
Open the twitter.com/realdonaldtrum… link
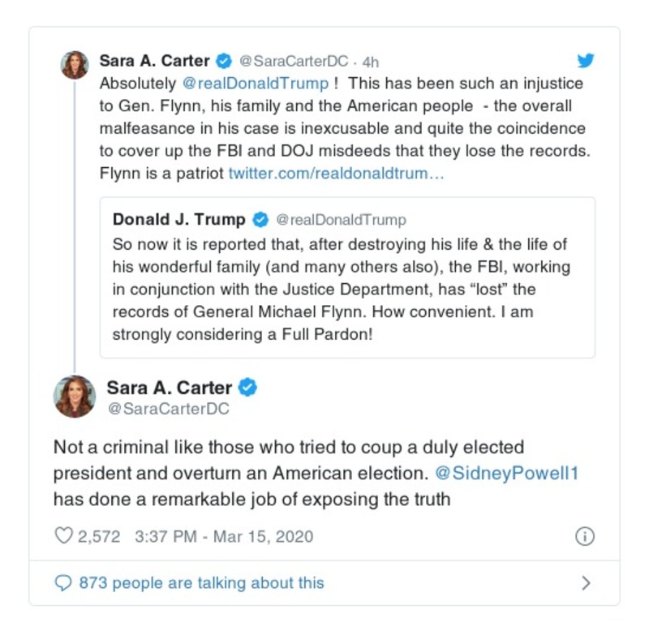336,174
